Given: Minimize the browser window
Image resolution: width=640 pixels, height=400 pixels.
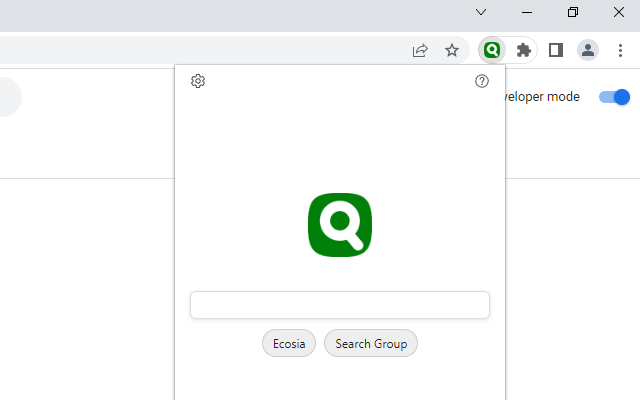Looking at the screenshot, I should pos(527,12).
